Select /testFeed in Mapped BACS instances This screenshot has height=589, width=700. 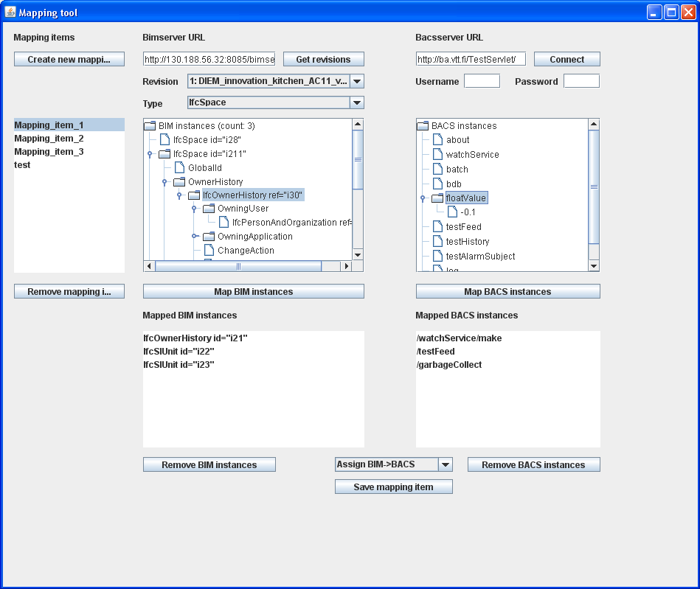(x=435, y=352)
